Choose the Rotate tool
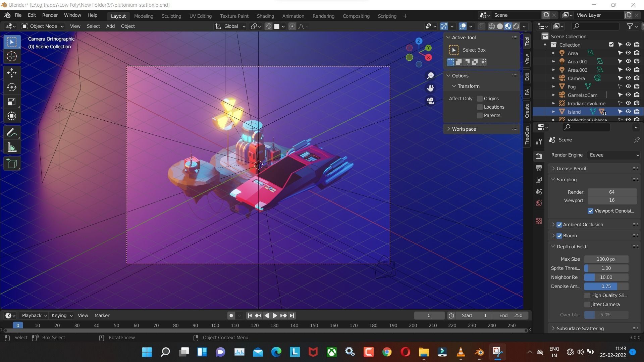The image size is (644, 362). [12, 87]
